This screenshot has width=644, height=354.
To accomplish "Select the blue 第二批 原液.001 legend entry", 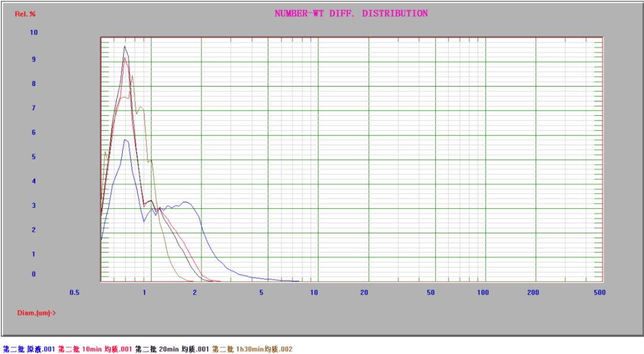I will pos(29,349).
